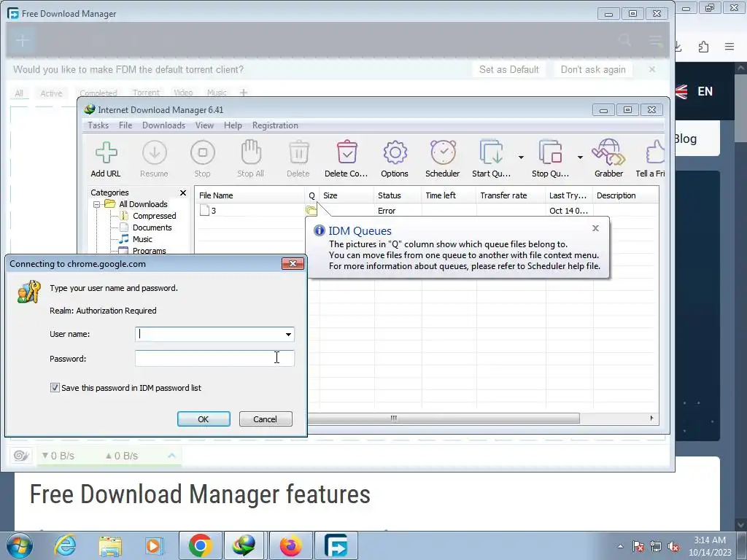
Task: Toggle Save this password in IDM password list
Action: (x=55, y=388)
